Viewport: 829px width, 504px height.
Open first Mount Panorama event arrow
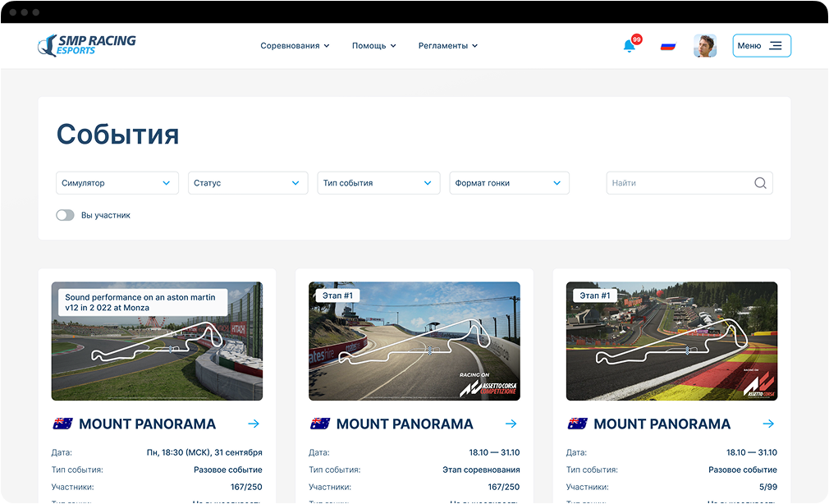coord(254,424)
